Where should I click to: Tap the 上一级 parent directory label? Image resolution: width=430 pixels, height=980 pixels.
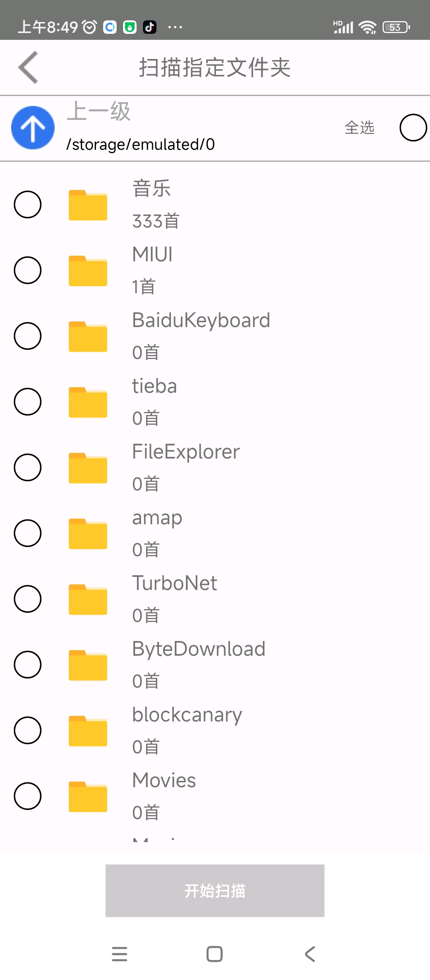point(99,111)
